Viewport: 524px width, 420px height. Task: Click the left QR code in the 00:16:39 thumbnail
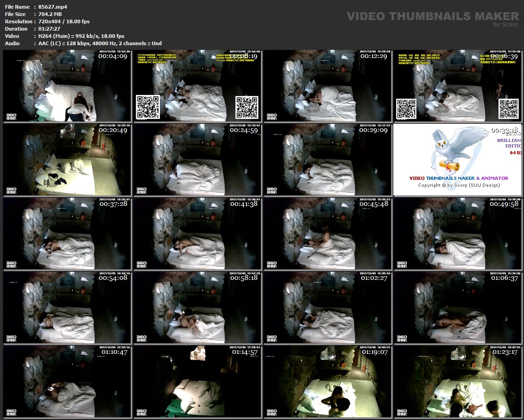(x=406, y=109)
